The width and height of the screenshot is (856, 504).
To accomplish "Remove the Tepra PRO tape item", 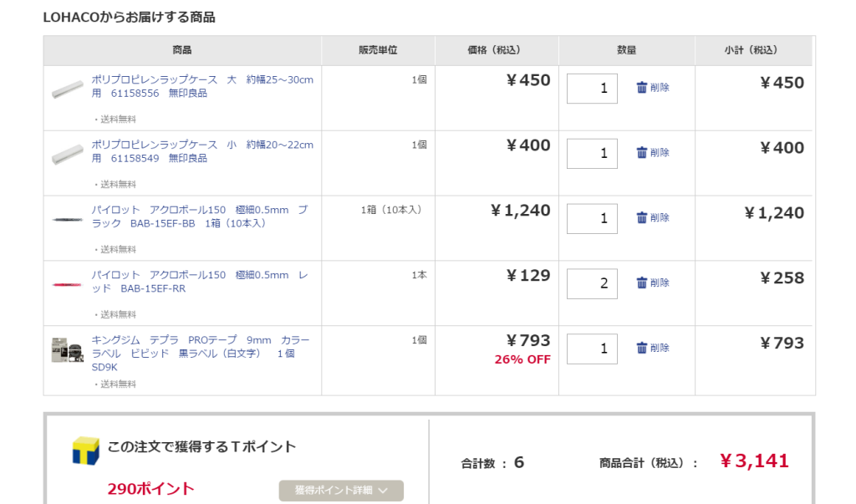I will click(652, 349).
